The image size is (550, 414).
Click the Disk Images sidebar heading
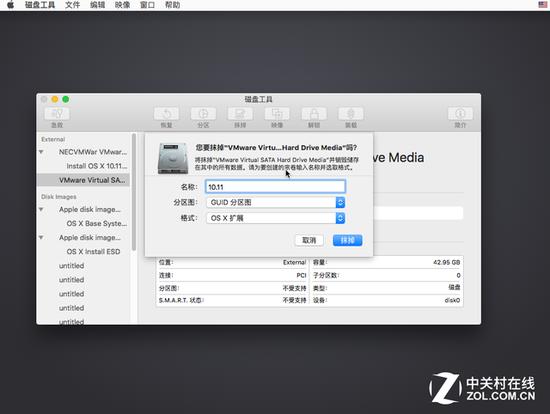(x=59, y=197)
